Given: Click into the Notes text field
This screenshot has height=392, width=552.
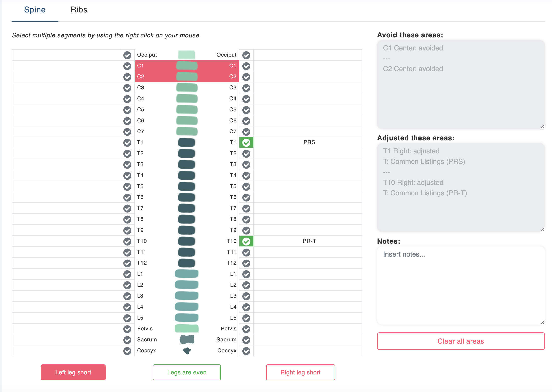Looking at the screenshot, I should 461,285.
